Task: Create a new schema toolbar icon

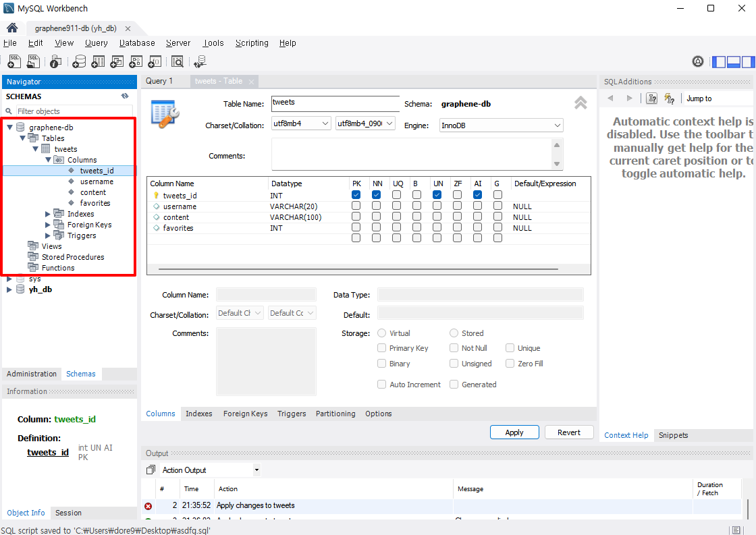Action: (x=79, y=61)
